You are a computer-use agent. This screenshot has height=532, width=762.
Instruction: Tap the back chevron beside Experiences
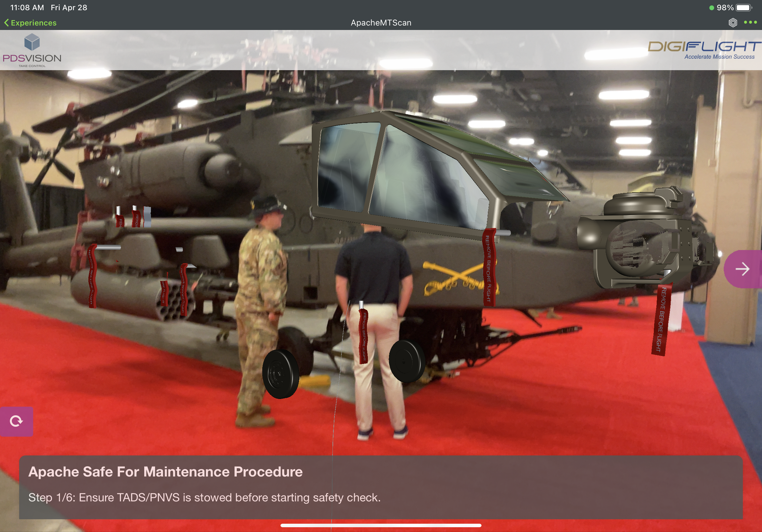(x=6, y=23)
